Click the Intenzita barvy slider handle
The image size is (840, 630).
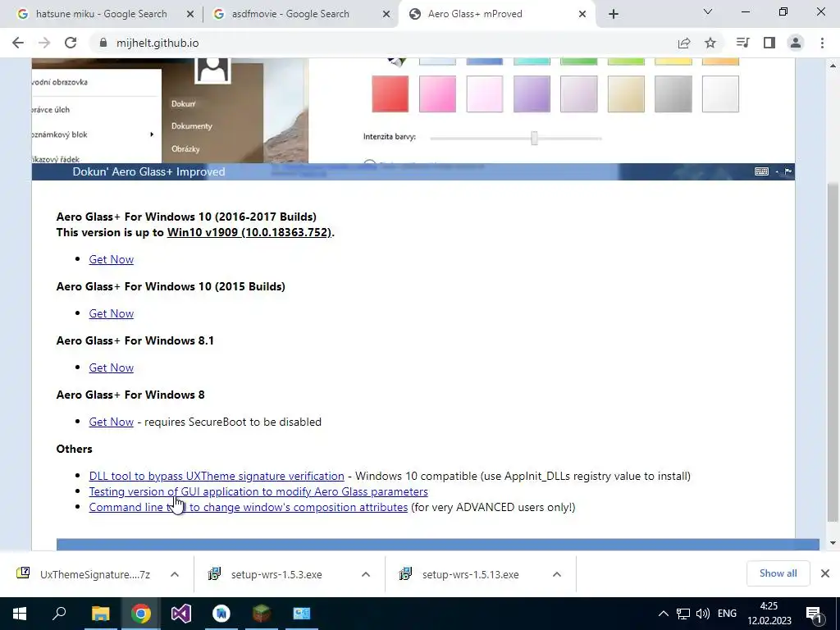[x=534, y=138]
